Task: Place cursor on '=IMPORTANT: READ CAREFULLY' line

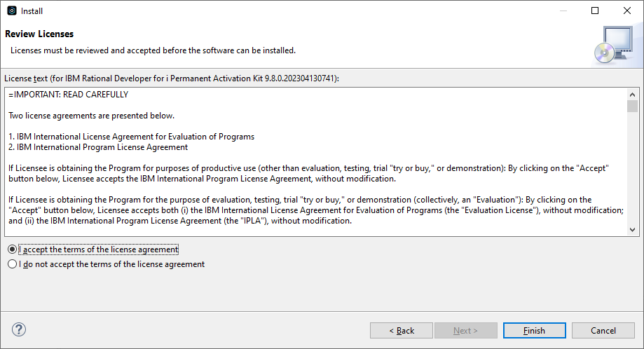Action: point(68,95)
